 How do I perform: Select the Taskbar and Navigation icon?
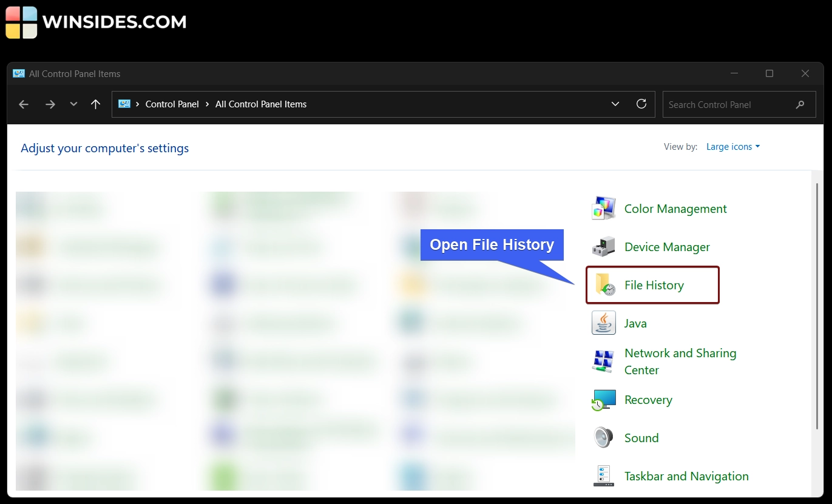point(603,475)
